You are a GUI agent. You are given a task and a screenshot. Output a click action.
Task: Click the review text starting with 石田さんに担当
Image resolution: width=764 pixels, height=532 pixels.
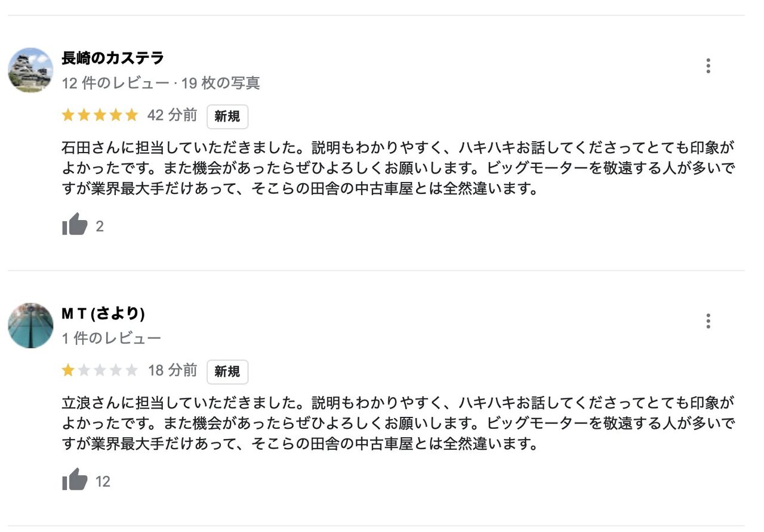click(x=398, y=169)
